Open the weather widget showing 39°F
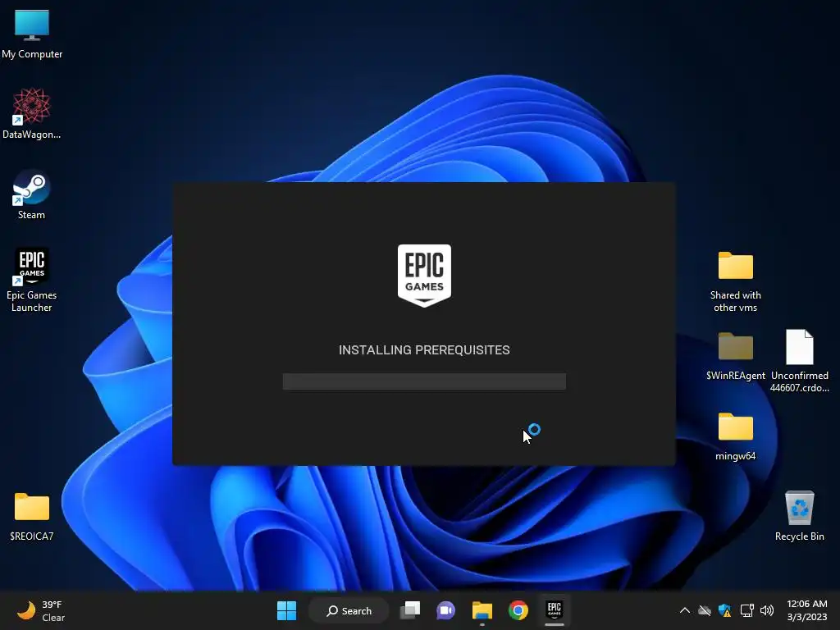Screen dimensions: 840x630 tap(41, 610)
